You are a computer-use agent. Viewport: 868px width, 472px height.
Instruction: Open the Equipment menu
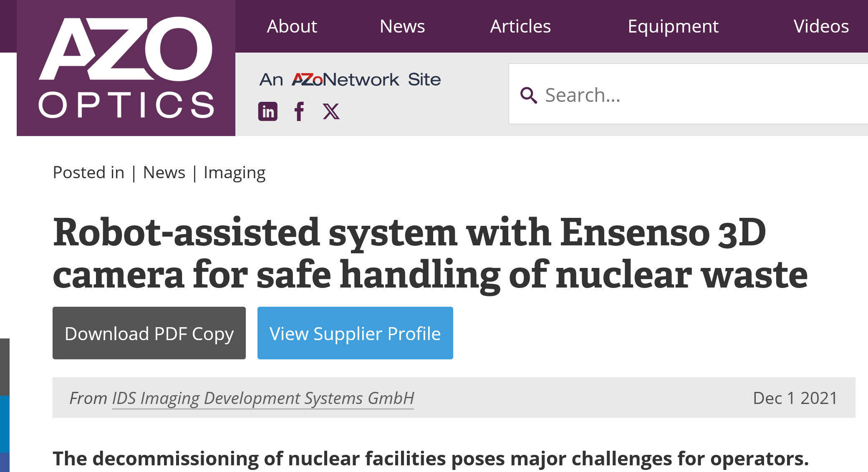pyautogui.click(x=673, y=26)
